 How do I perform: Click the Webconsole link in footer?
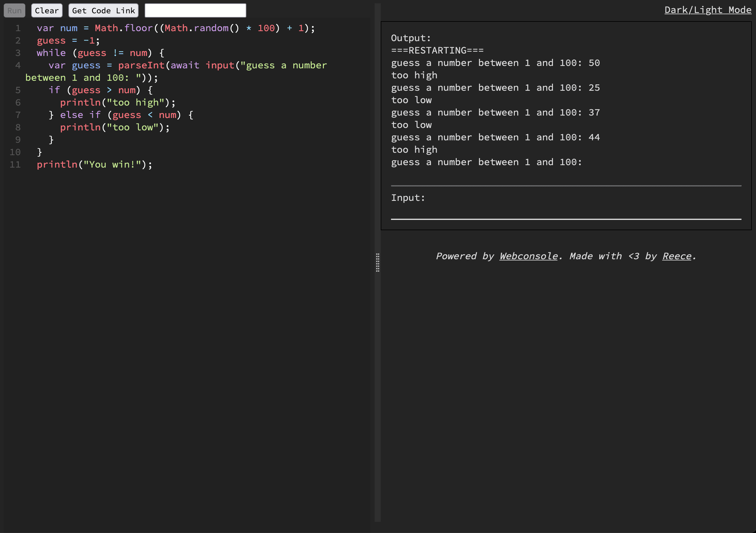pyautogui.click(x=528, y=256)
